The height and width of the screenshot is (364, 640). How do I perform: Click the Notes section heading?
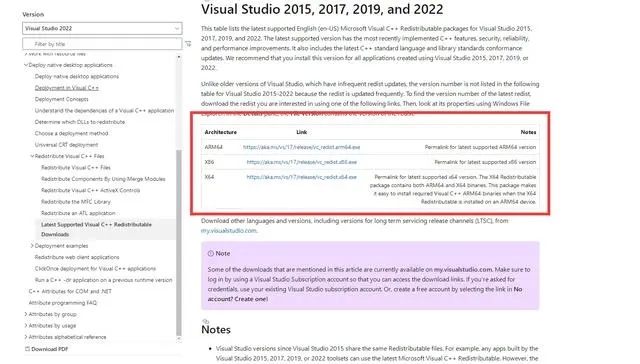point(216,330)
